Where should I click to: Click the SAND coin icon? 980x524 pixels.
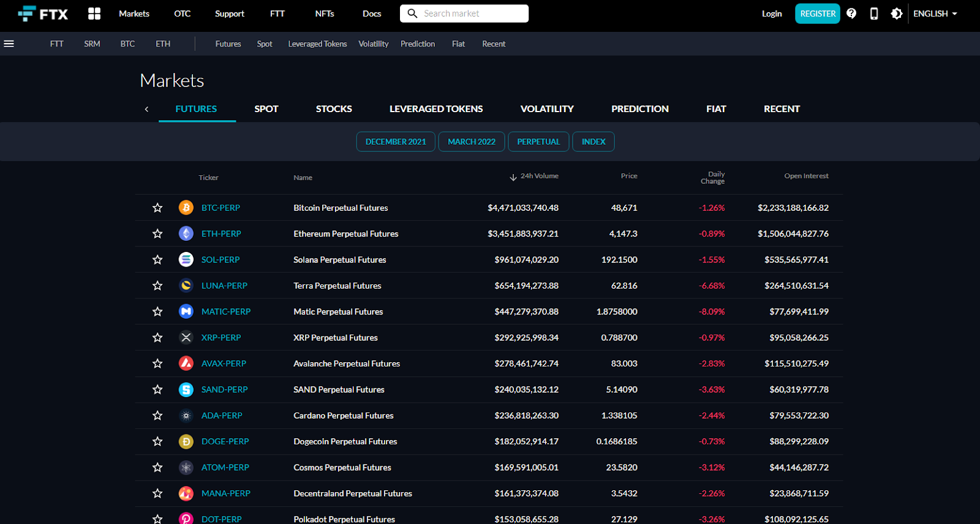pos(186,389)
